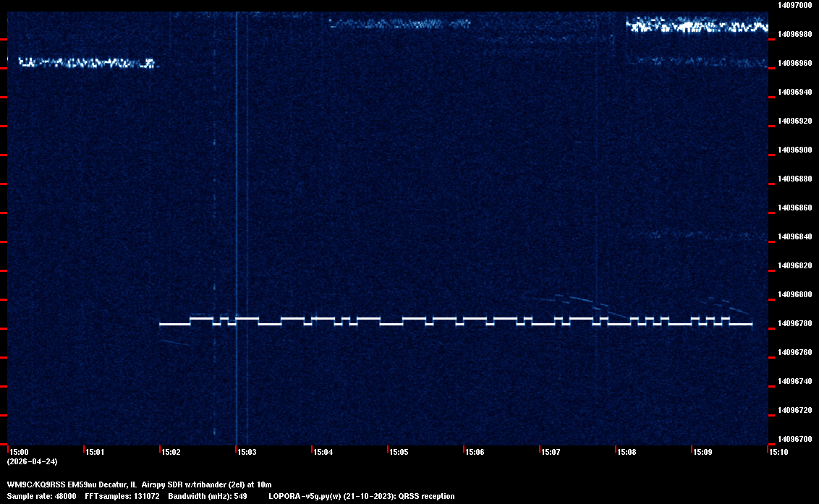The height and width of the screenshot is (504, 819).
Task: Click the 14097000 frequency label
Action: click(794, 5)
